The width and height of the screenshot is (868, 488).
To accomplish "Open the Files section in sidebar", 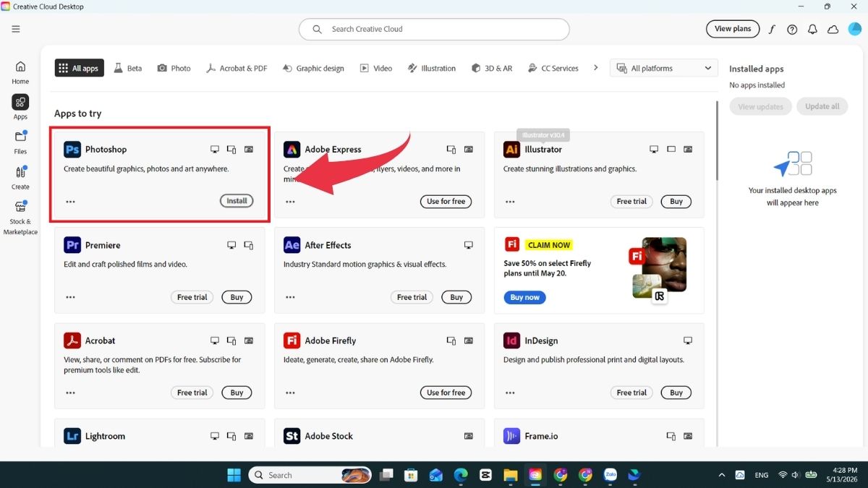I will coord(20,142).
